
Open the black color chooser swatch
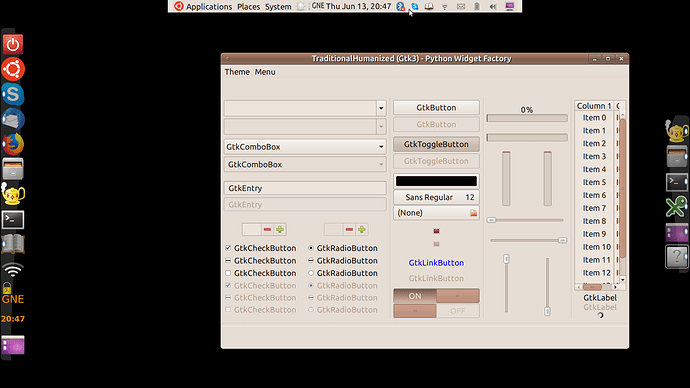[436, 181]
